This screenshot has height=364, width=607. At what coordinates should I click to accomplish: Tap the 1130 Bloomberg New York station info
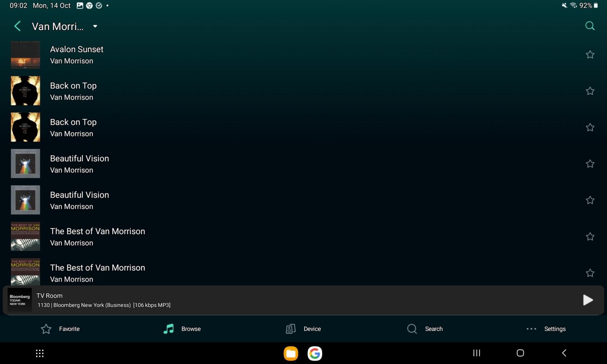(x=104, y=305)
